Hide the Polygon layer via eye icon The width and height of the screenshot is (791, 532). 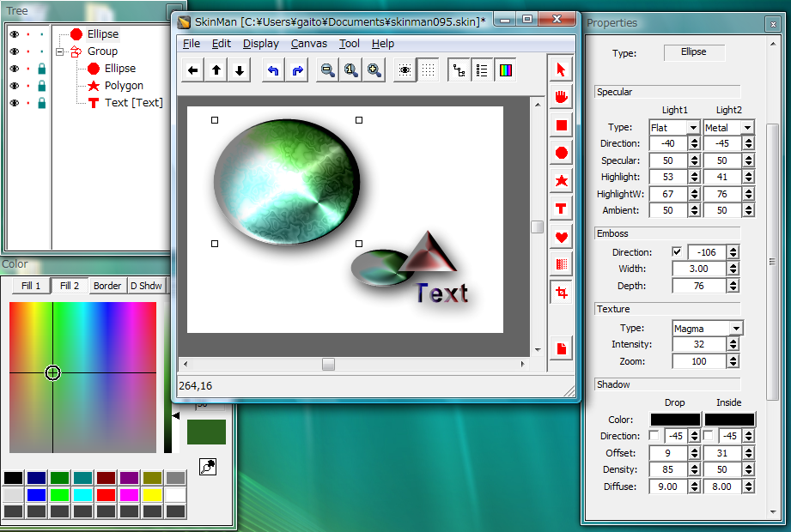pos(14,86)
